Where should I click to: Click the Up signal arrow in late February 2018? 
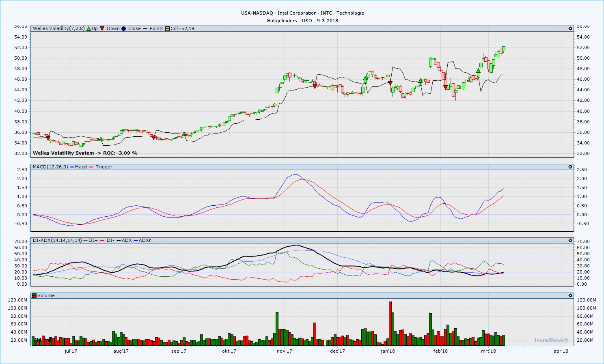(x=478, y=71)
